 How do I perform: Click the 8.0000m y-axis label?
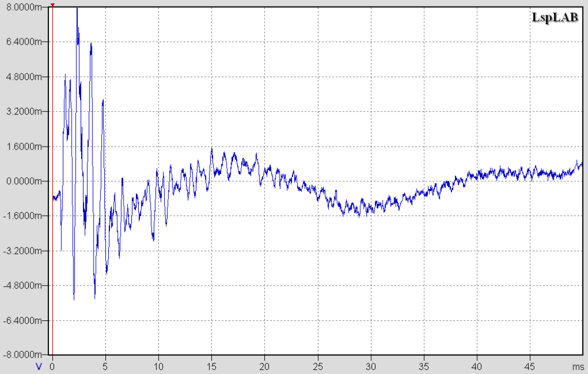click(24, 7)
